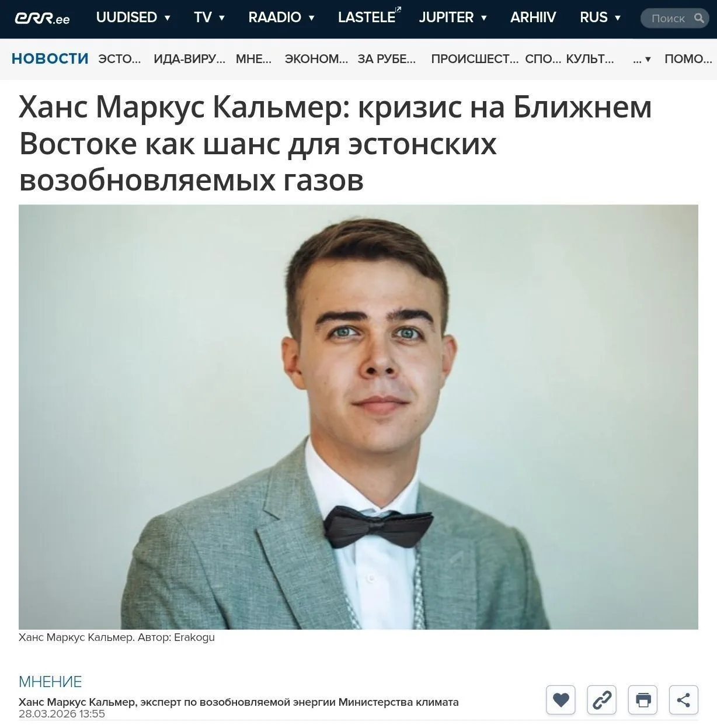Print the article using printer icon
717x728 pixels.
pos(643,699)
